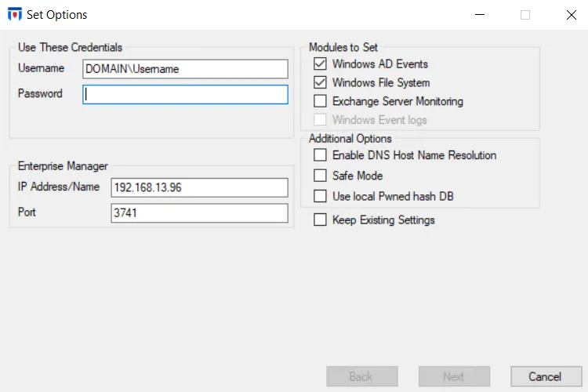588x392 pixels.
Task: Enable Keep Existing Settings checkbox
Action: [x=320, y=220]
